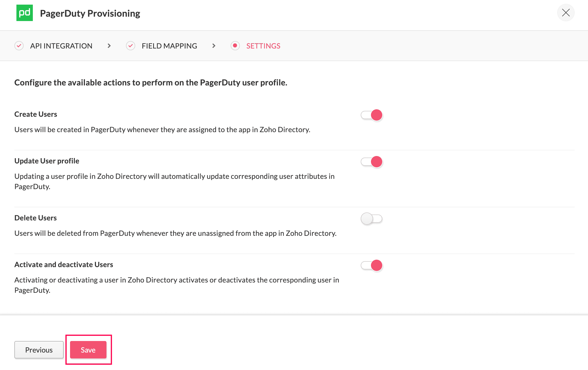This screenshot has width=588, height=370.
Task: Click the green PagerDuty logo icon
Action: [x=25, y=13]
